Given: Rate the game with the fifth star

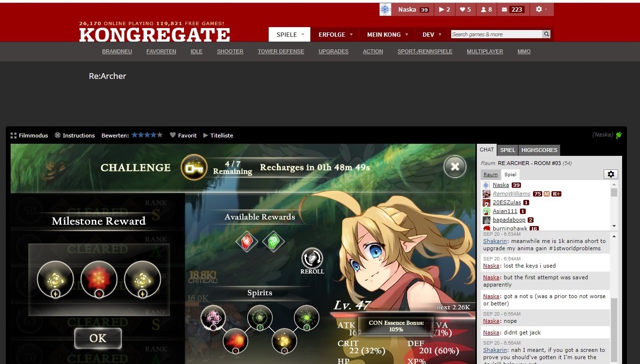Looking at the screenshot, I should point(160,135).
